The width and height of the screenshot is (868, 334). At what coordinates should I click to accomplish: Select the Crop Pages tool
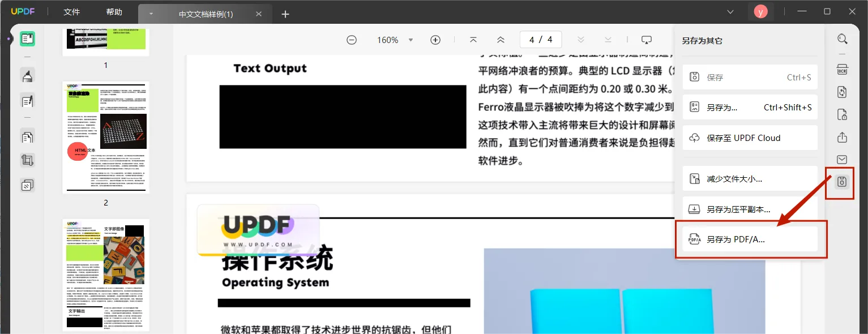[27, 161]
